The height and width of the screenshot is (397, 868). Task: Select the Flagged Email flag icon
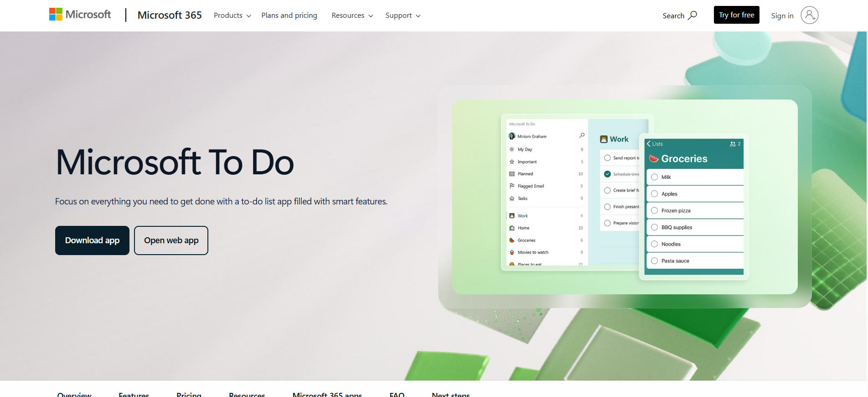512,186
